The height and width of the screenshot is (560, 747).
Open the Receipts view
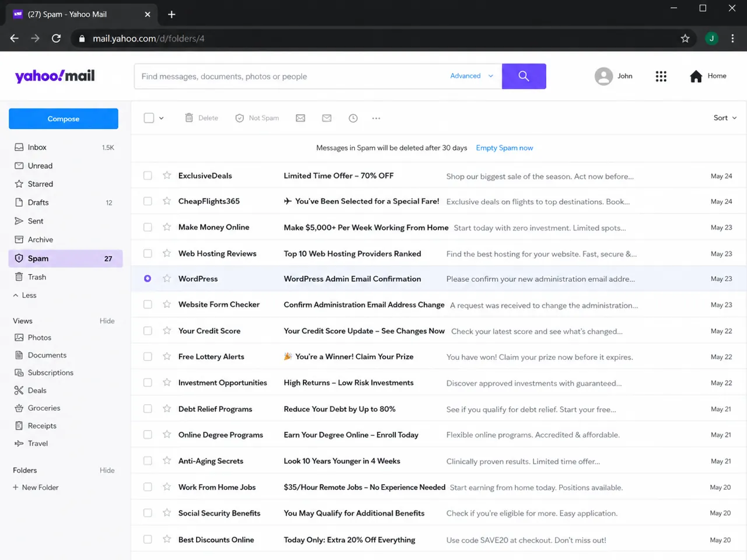click(x=36, y=426)
